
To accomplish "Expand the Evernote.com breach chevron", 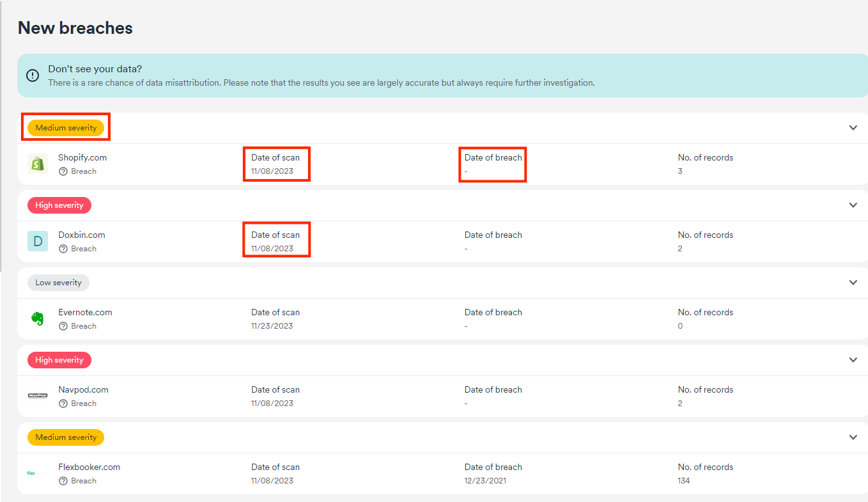I will [853, 283].
